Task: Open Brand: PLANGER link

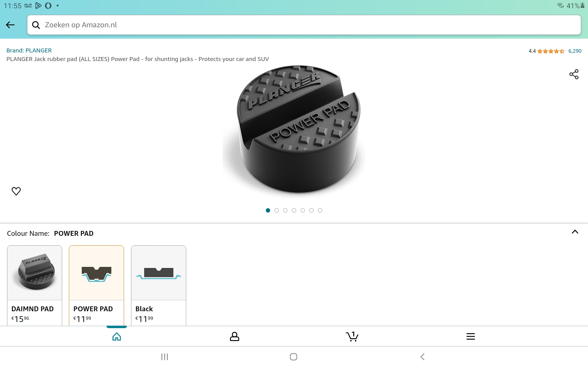Action: click(x=29, y=50)
